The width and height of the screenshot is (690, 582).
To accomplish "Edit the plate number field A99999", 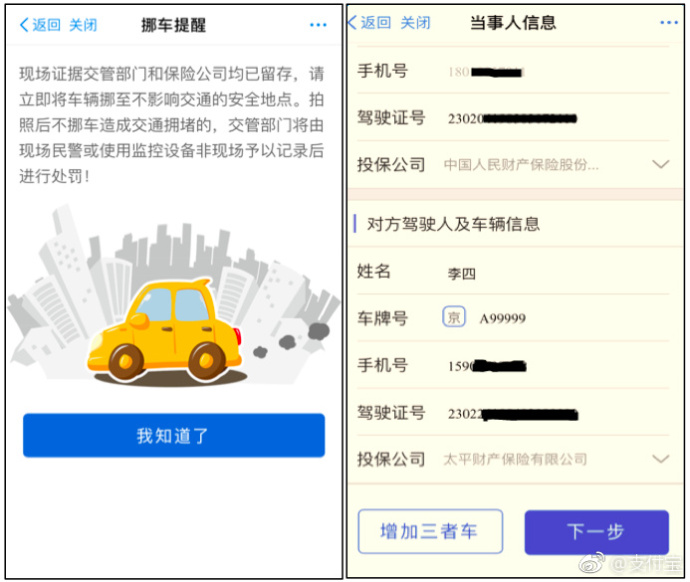I will tap(502, 318).
